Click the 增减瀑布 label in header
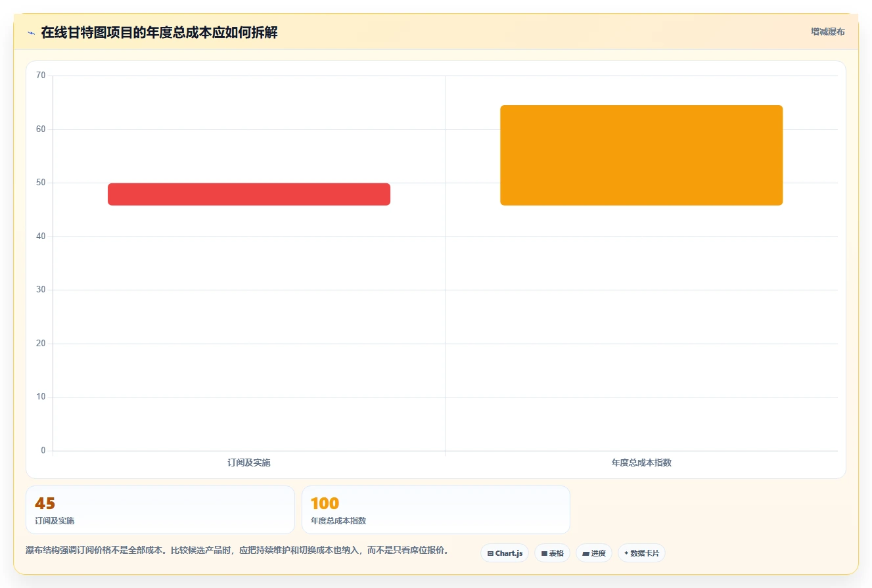 click(827, 32)
